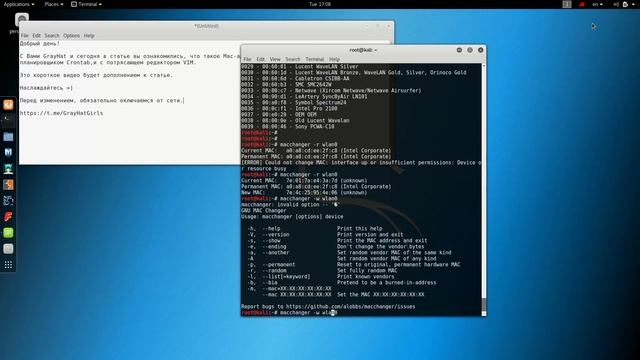Screen dimensions: 640x360
Task: Open the clock Tue 17:08 calendar
Action: pos(320,4)
